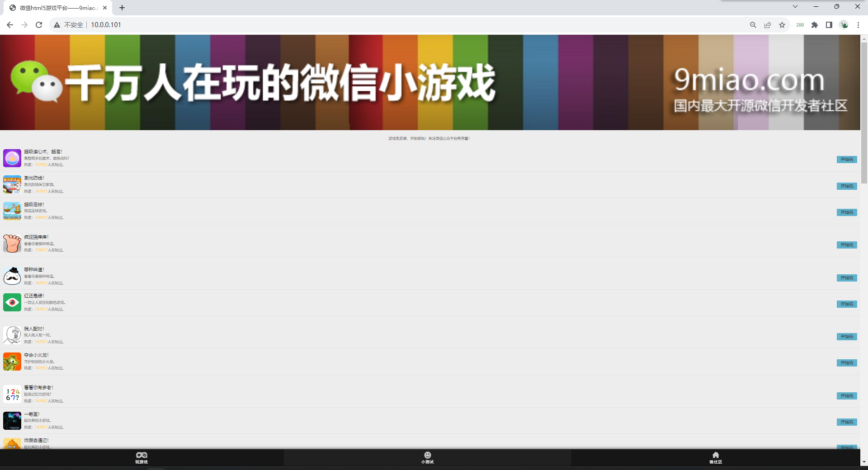Viewport: 868px width, 470px height.
Task: Open the page zoom magnifier icon
Action: 753,25
